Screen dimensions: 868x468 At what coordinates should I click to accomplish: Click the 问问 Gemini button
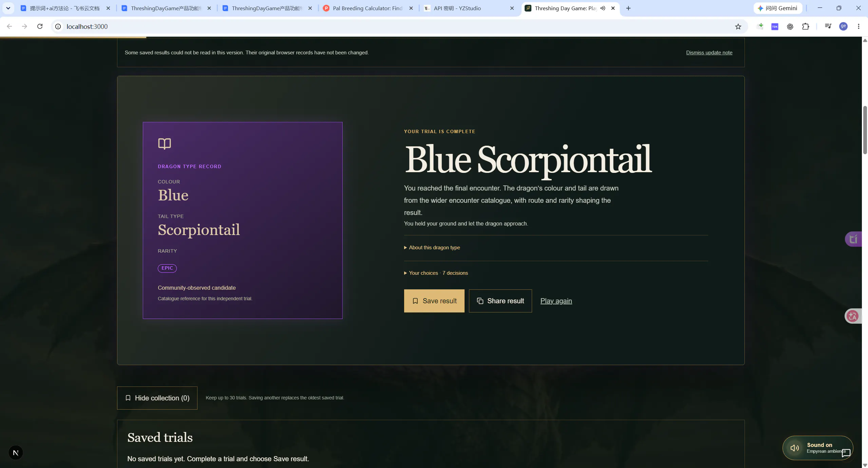coord(778,8)
